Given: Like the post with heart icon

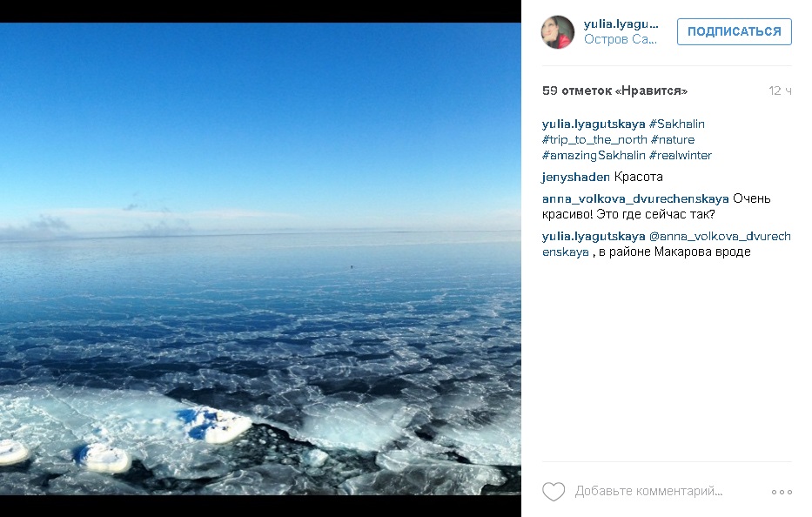Looking at the screenshot, I should [553, 491].
